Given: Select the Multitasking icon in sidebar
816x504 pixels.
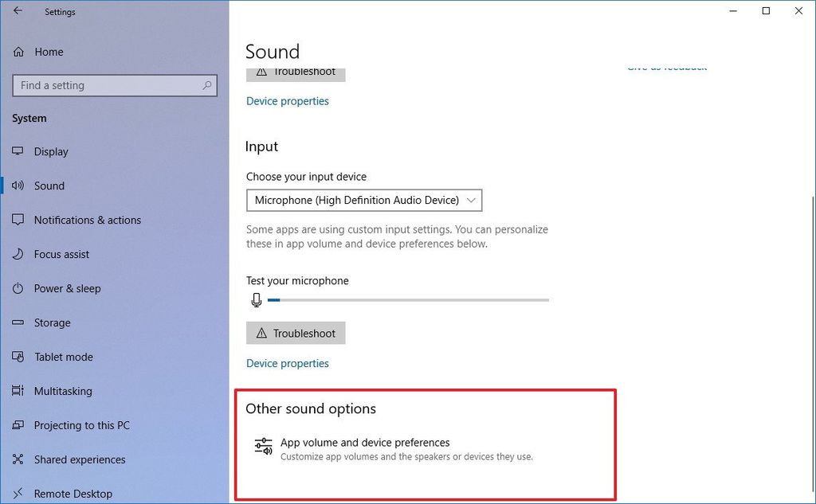Looking at the screenshot, I should (x=18, y=391).
